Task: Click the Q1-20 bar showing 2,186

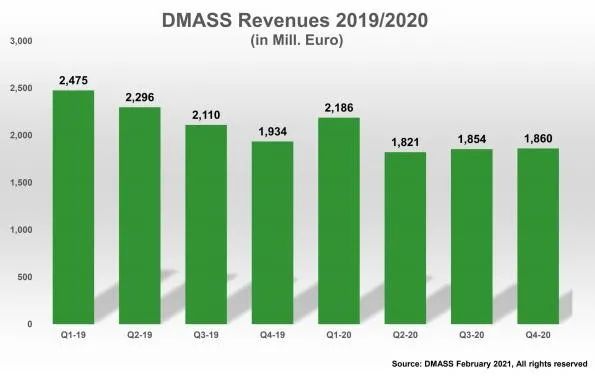Action: point(339,221)
